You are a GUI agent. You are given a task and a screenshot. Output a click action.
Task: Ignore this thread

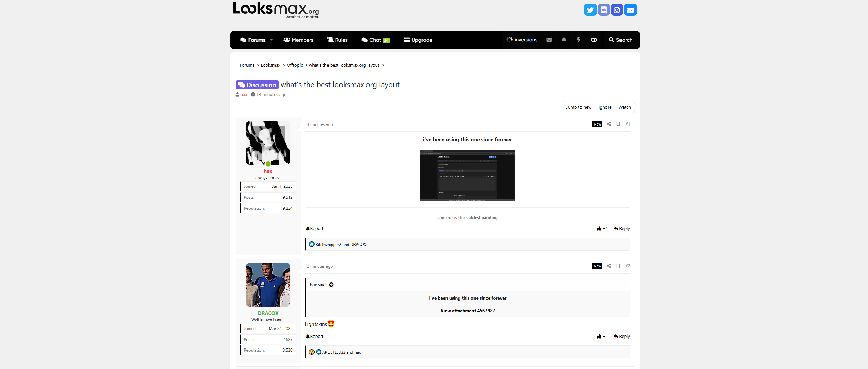605,107
